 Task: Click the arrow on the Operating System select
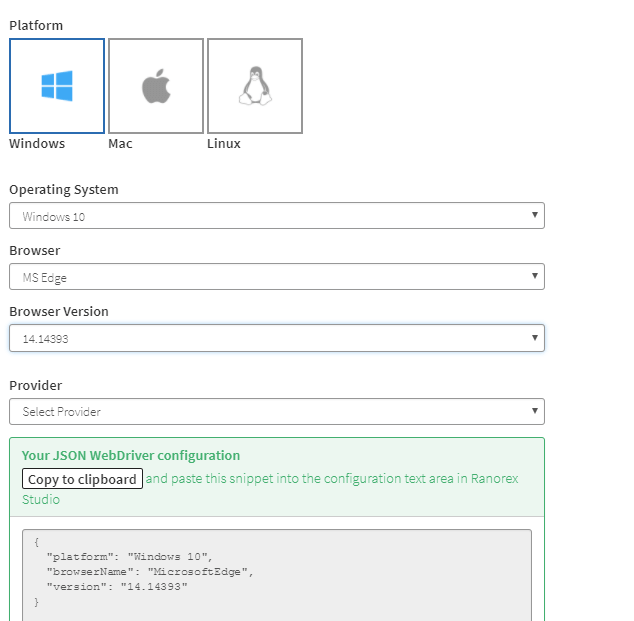coord(535,215)
